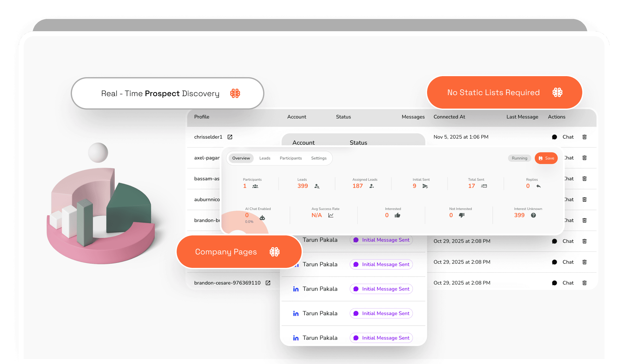Click the Connected At column header
This screenshot has width=628, height=364.
[449, 117]
